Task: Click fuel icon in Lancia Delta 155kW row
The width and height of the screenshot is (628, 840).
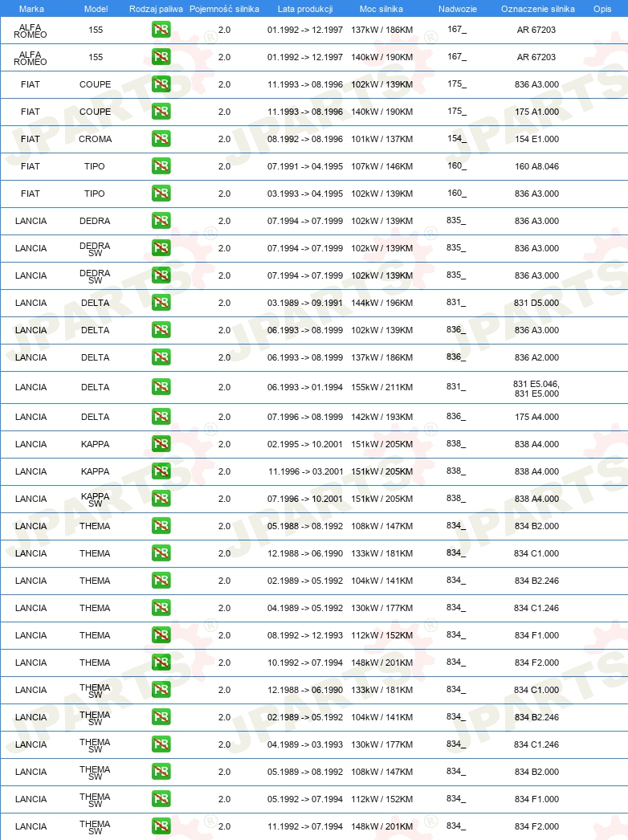Action: (x=161, y=387)
